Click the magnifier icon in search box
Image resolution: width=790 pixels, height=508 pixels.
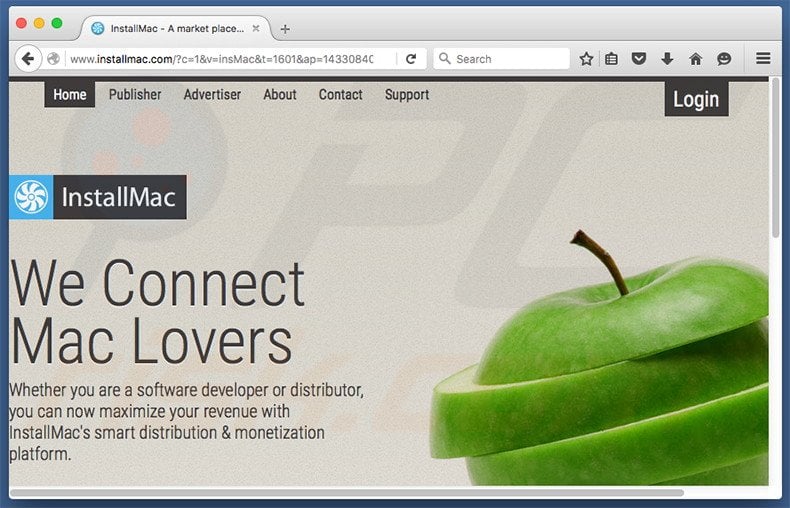[x=444, y=58]
